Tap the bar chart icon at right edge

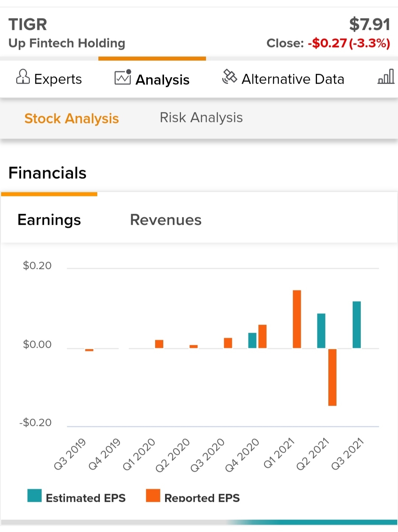(x=386, y=77)
